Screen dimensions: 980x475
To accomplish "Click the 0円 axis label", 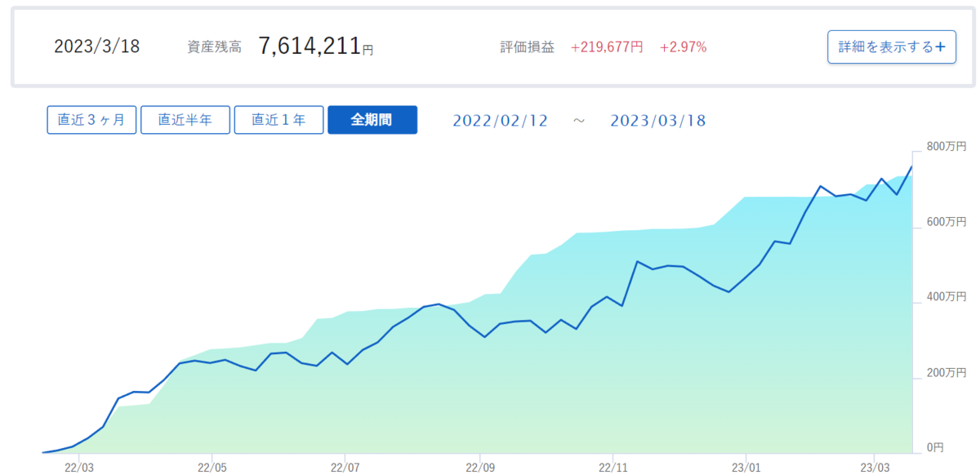I will (x=935, y=448).
